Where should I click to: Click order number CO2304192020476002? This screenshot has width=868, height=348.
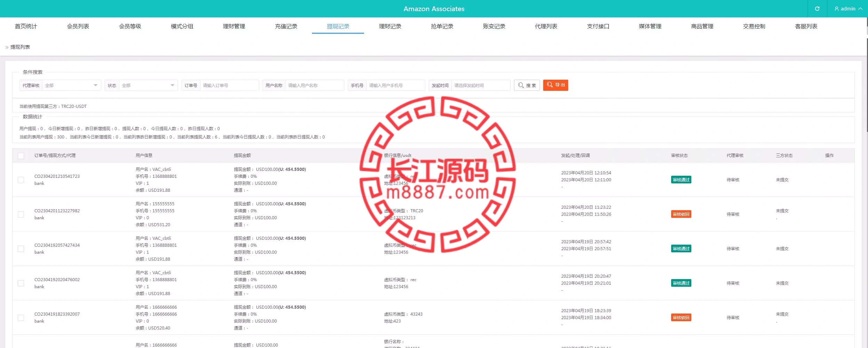(57, 280)
